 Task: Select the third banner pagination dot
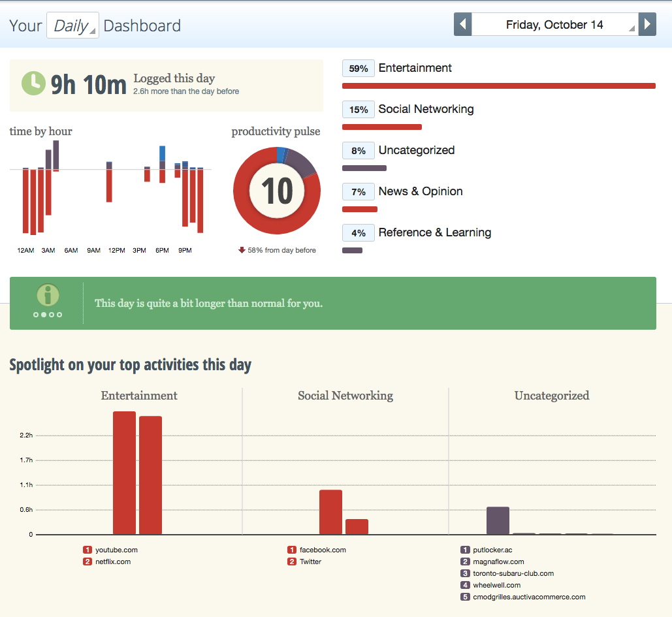click(52, 315)
